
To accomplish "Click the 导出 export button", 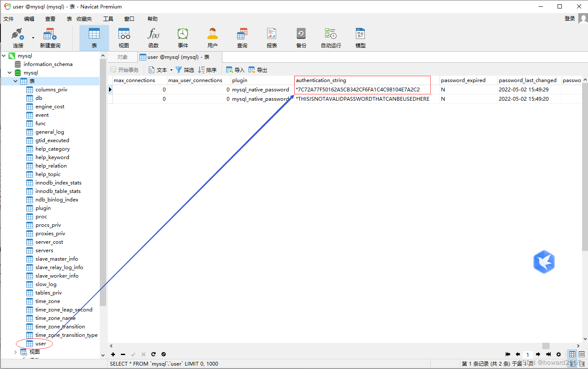I will click(258, 70).
